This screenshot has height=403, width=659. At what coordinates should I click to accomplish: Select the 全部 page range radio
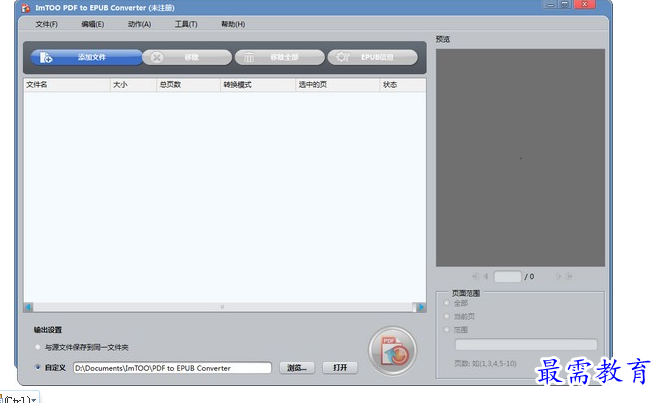pyautogui.click(x=446, y=303)
